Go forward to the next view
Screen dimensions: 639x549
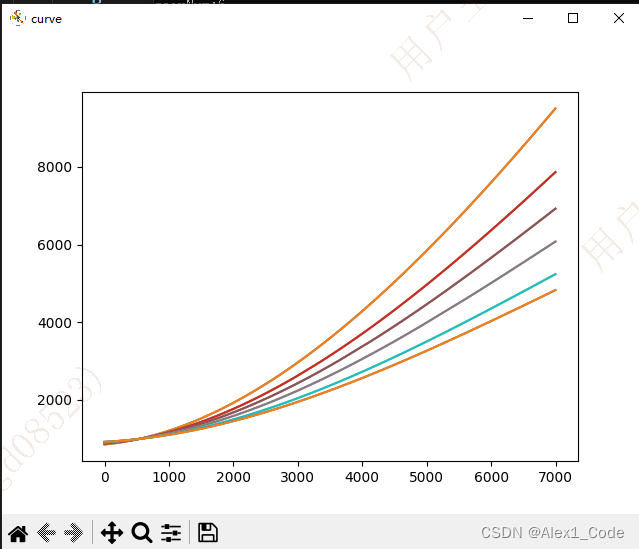(74, 533)
